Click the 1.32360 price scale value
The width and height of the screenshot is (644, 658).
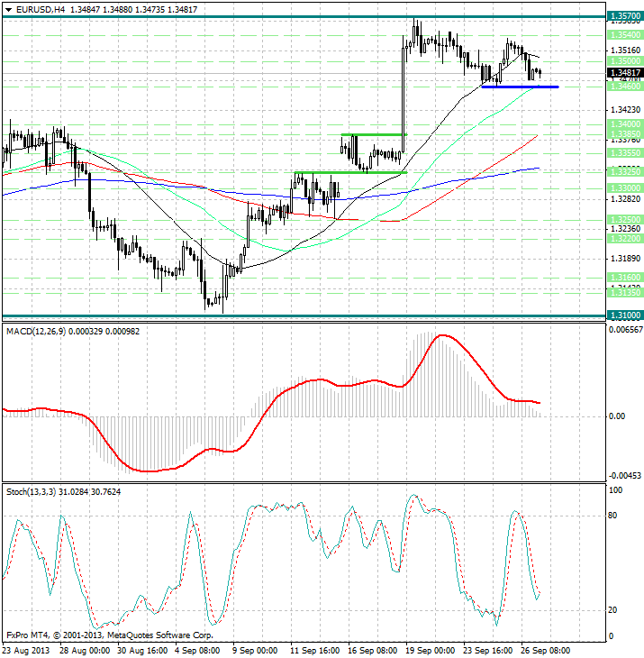pyautogui.click(x=625, y=229)
